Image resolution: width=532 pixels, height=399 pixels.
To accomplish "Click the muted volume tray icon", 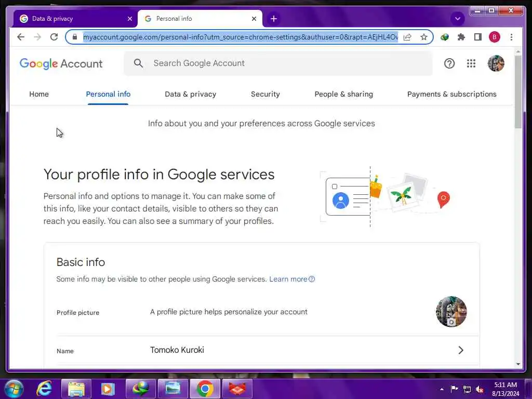I will click(480, 390).
